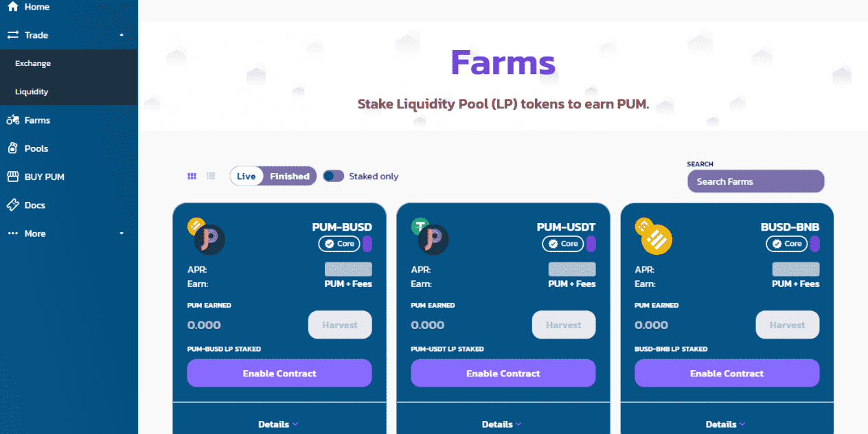Select the Live farms toggle option

tap(247, 176)
